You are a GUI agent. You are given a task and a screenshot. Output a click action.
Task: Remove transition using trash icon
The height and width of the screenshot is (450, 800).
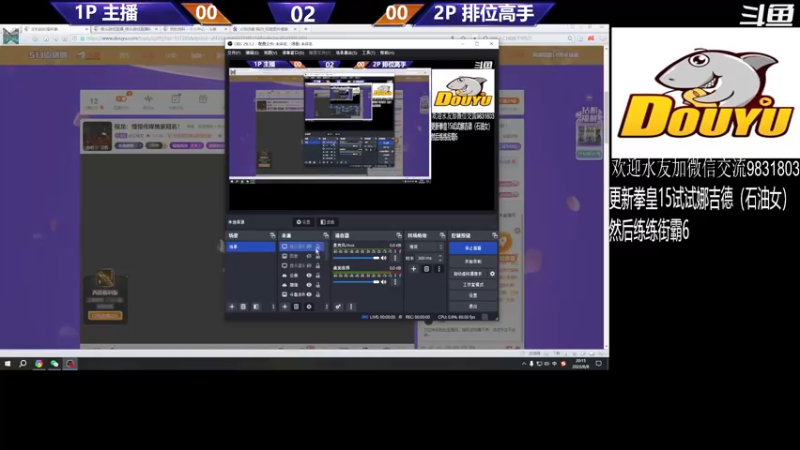[427, 269]
